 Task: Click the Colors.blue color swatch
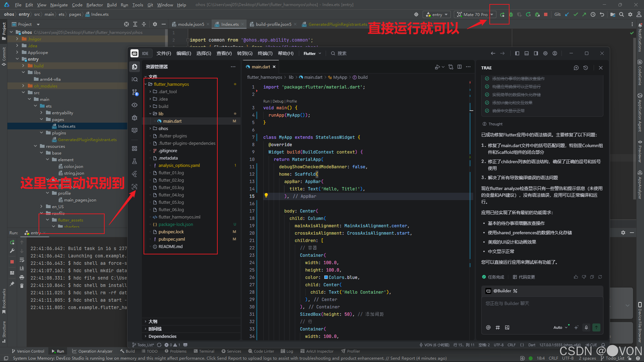click(326, 277)
